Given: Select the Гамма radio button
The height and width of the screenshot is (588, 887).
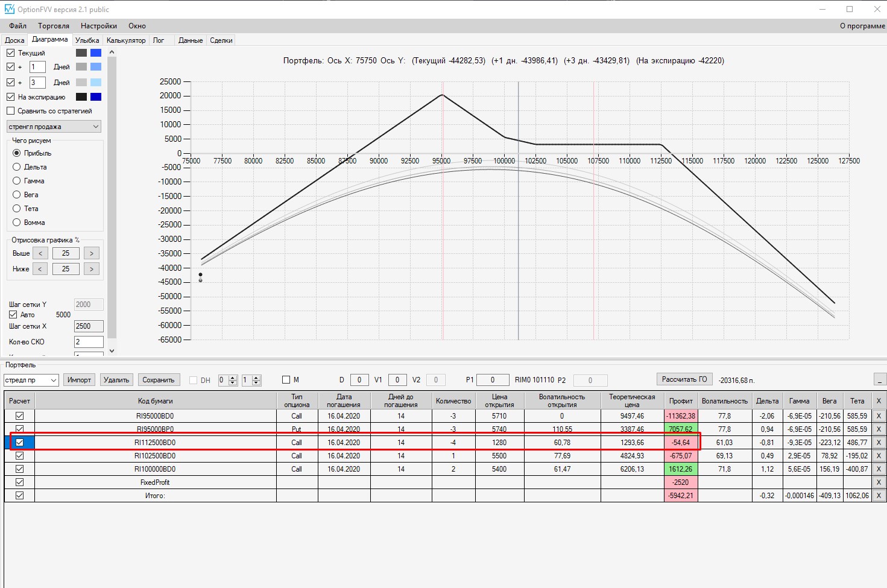Looking at the screenshot, I should pyautogui.click(x=17, y=181).
